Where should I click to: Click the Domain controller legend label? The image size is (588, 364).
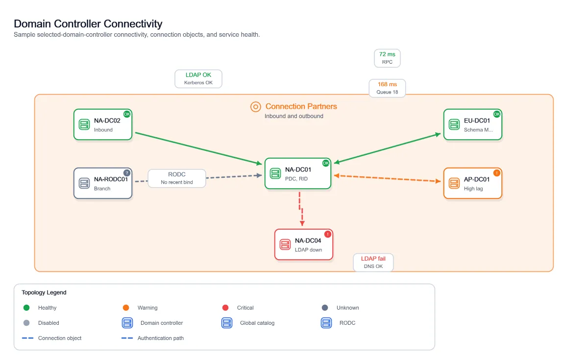(x=162, y=323)
